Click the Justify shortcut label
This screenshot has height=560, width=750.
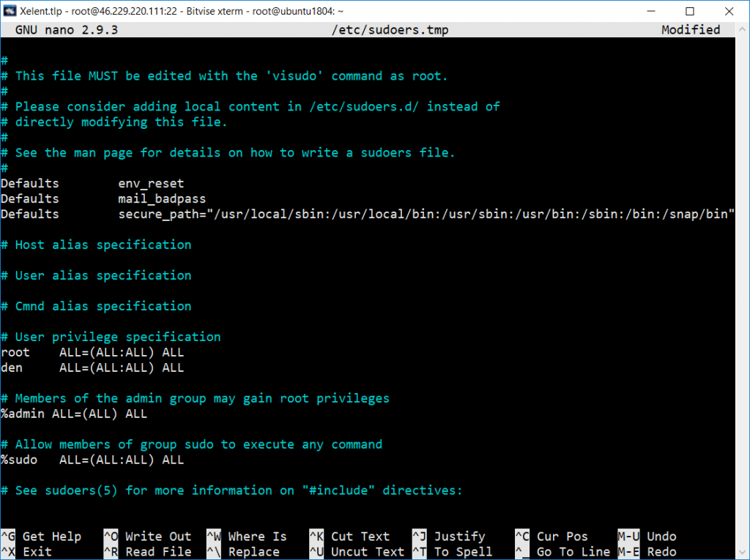460,537
